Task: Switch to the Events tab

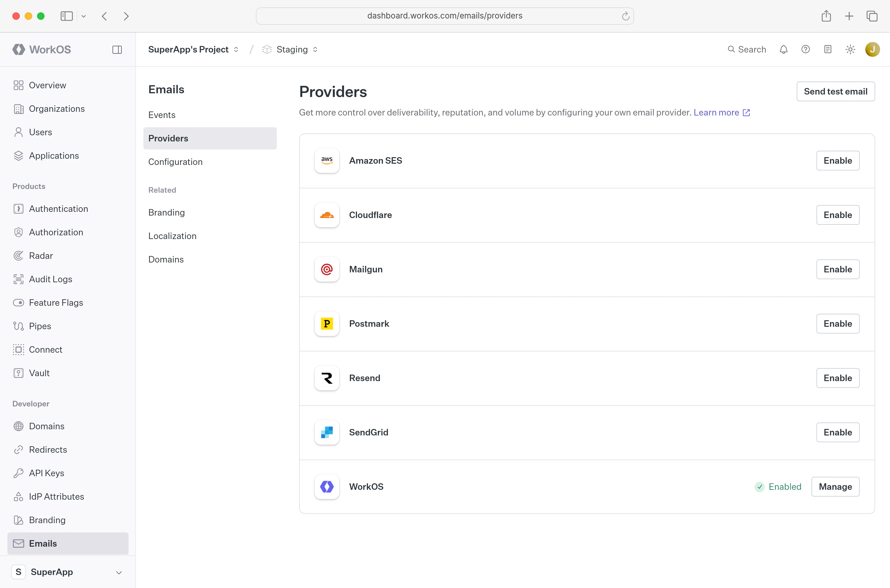Action: 210,115
